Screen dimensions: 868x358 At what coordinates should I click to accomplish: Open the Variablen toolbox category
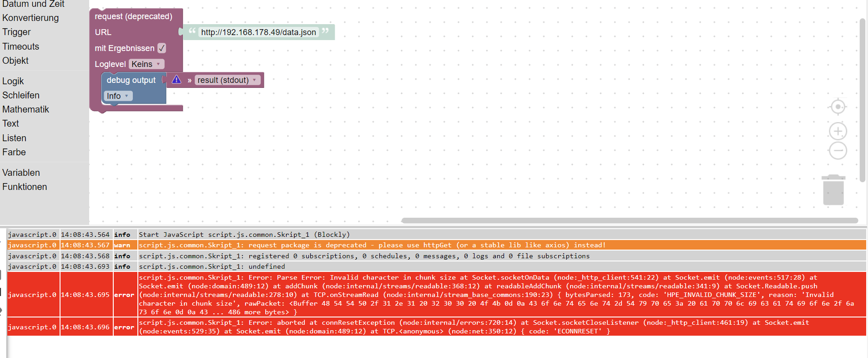coord(21,173)
